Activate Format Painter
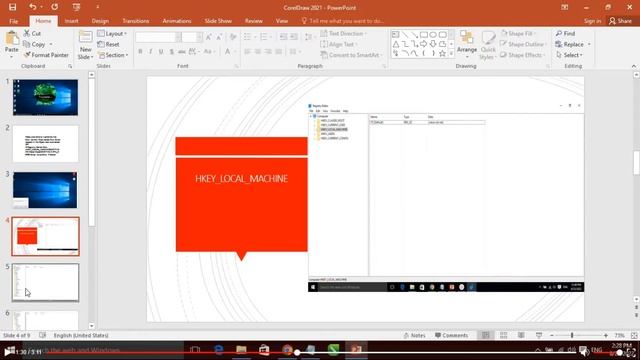This screenshot has height=360, width=640. 46,55
